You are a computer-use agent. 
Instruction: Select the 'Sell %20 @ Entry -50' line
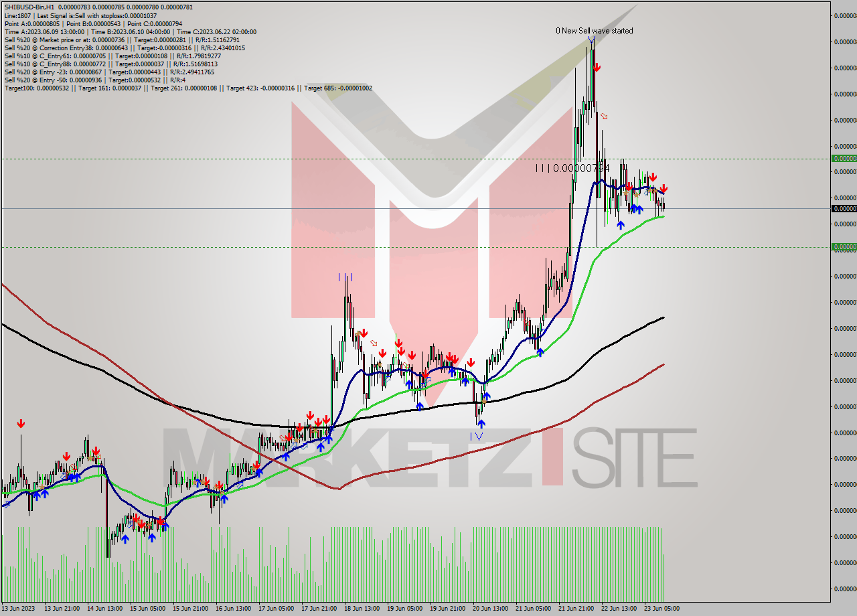(x=94, y=80)
